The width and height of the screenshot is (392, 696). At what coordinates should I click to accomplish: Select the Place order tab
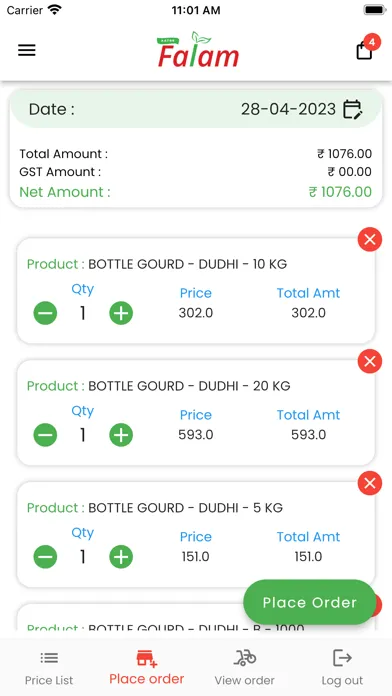(147, 668)
